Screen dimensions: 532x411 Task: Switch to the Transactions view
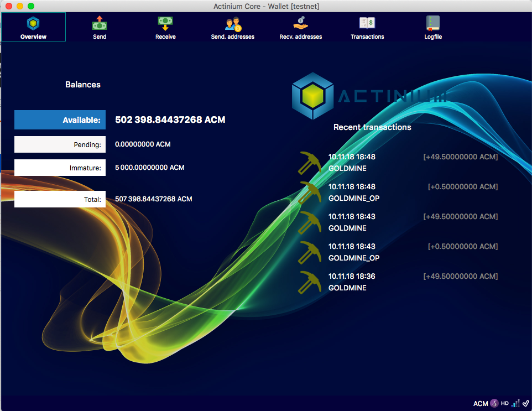point(367,27)
